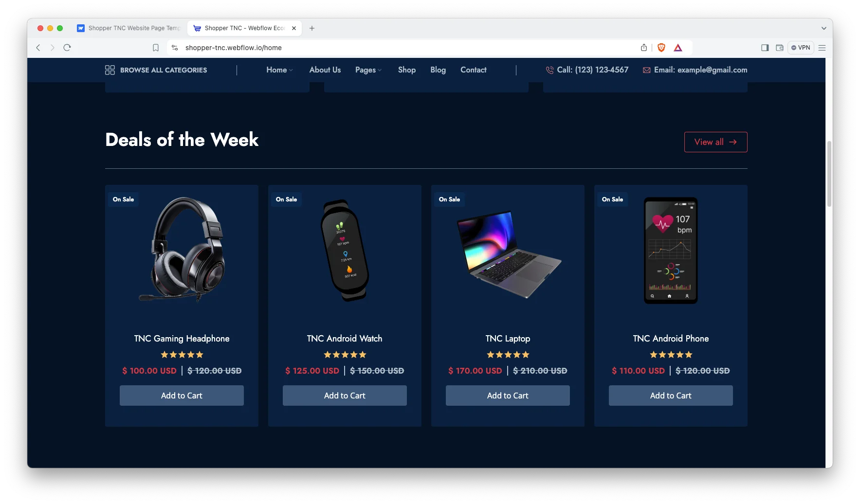Toggle the VPN button

point(801,48)
